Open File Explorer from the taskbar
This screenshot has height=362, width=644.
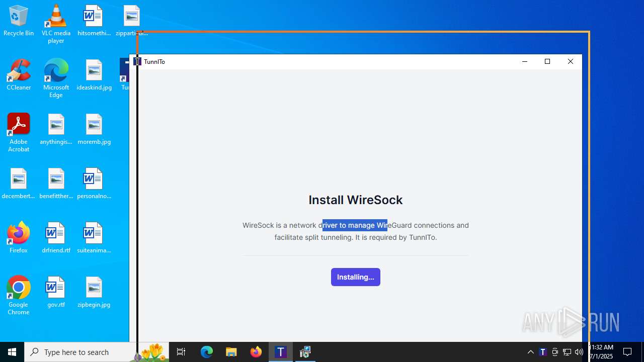(231, 352)
